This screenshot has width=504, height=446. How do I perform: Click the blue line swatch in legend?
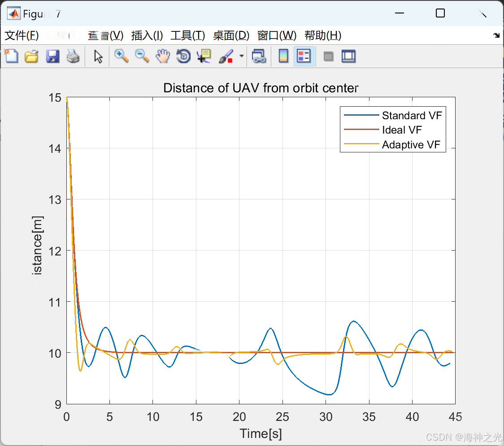[x=361, y=115]
